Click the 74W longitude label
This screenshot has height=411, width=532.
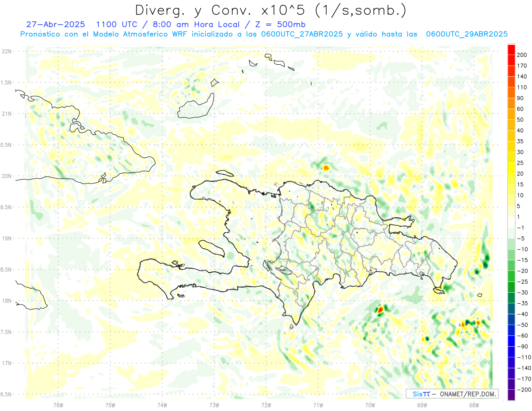coord(162,405)
